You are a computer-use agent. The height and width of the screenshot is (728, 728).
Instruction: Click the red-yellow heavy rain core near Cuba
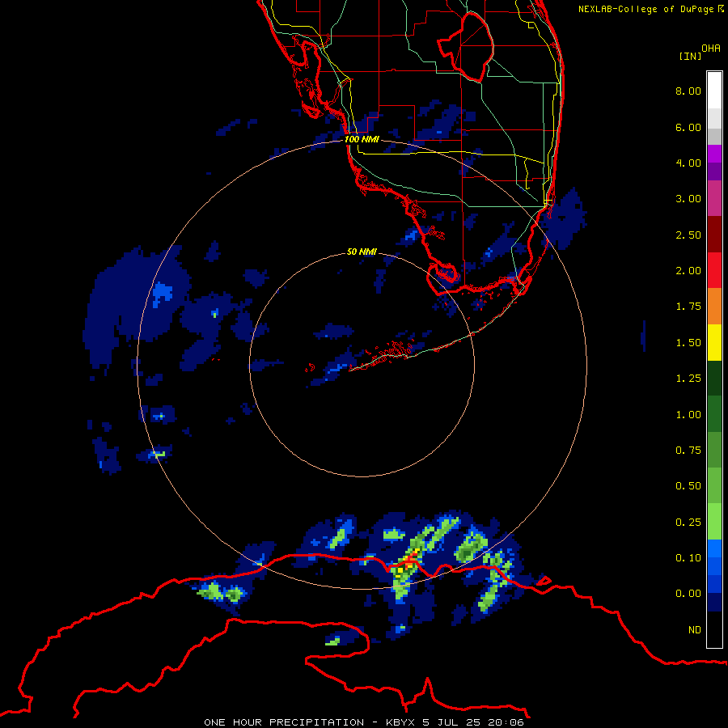(x=409, y=560)
